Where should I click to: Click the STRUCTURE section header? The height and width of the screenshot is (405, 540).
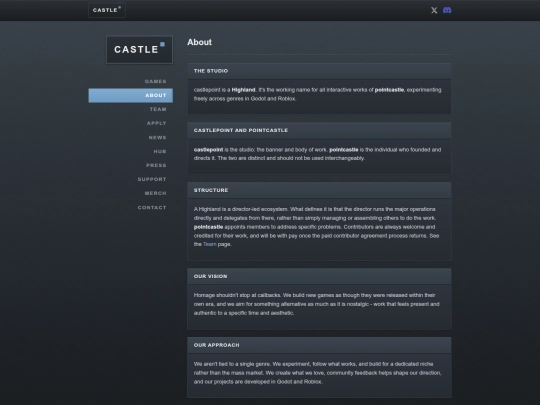click(319, 190)
